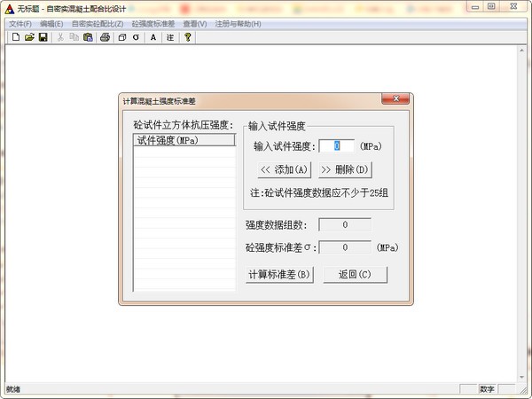The width and height of the screenshot is (532, 399).
Task: Click the Cut scissors icon
Action: pyautogui.click(x=60, y=37)
